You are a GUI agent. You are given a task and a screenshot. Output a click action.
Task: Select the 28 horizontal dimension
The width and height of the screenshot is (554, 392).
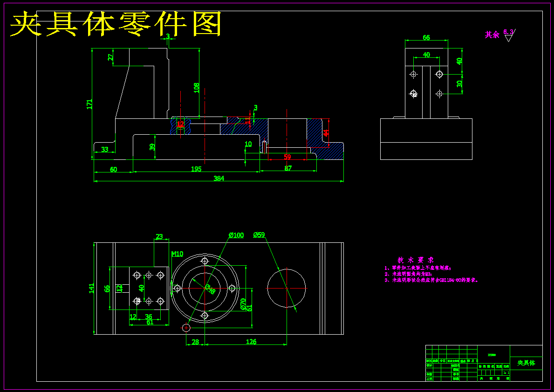(195, 342)
